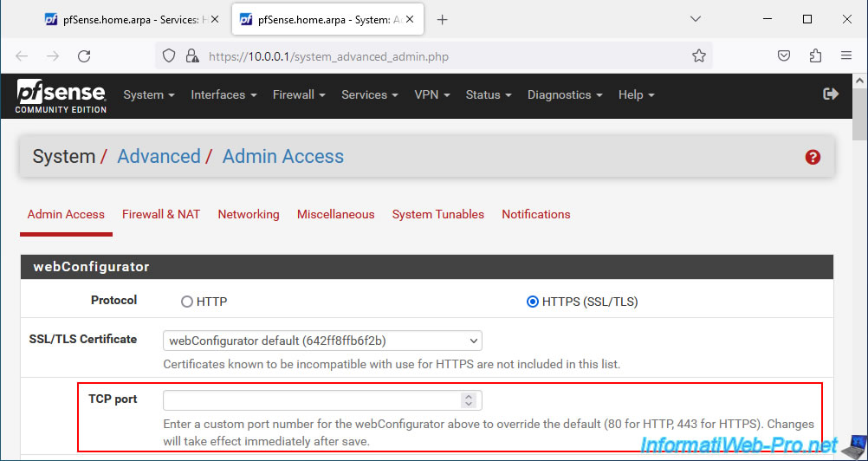The image size is (868, 461).
Task: Bookmark this page with star icon
Action: pyautogui.click(x=699, y=56)
